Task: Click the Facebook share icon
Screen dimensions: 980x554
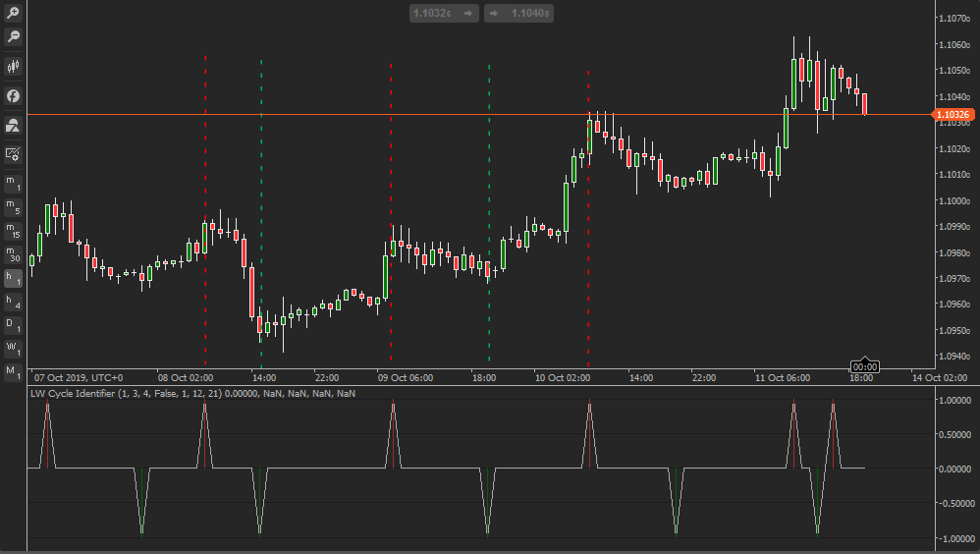Action: coord(13,96)
